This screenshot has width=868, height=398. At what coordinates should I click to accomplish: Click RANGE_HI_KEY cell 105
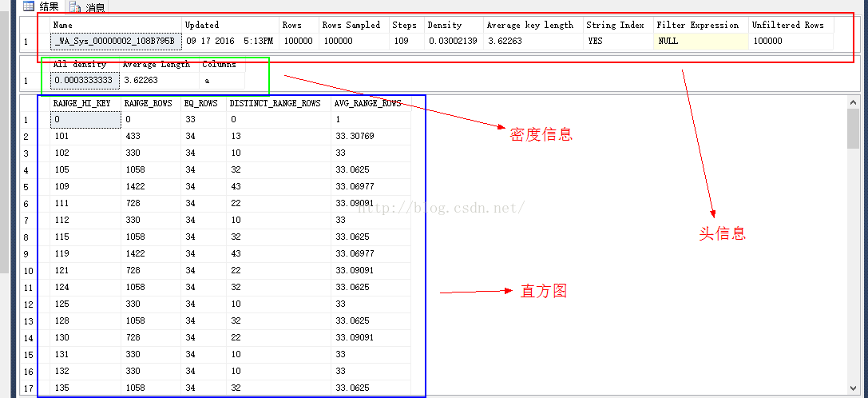85,169
